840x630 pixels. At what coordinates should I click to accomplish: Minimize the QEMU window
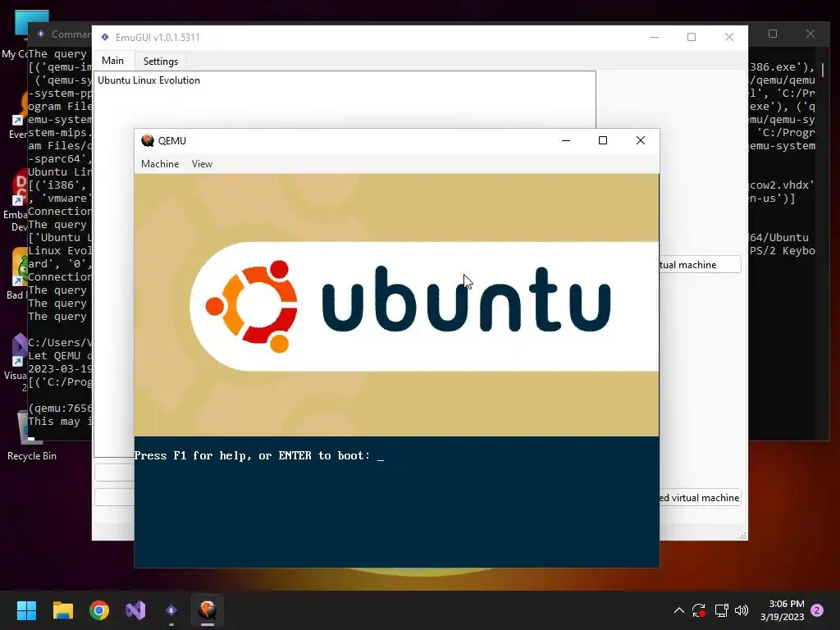566,140
